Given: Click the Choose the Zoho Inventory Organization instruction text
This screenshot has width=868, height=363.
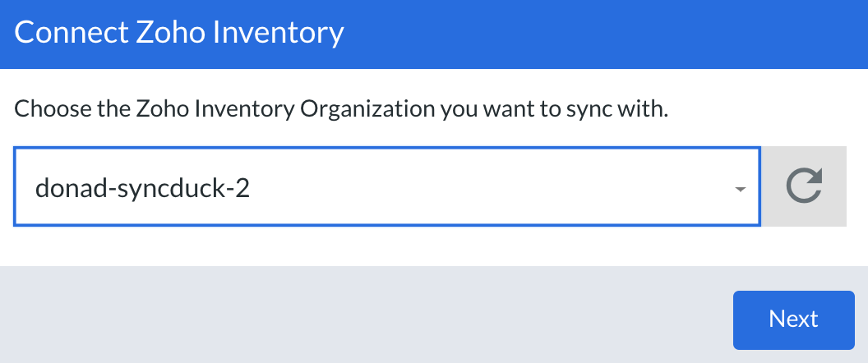Looking at the screenshot, I should 341,109.
